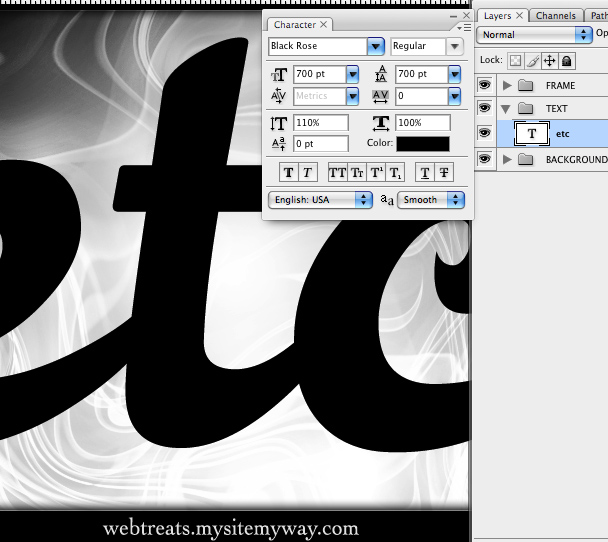Image resolution: width=608 pixels, height=542 pixels.
Task: Toggle Strikethrough text style
Action: click(x=444, y=173)
